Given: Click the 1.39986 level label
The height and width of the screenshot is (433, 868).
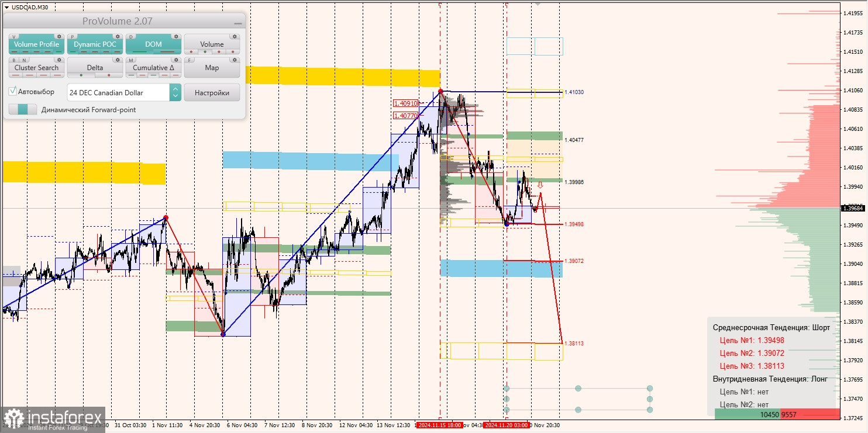Looking at the screenshot, I should point(574,182).
